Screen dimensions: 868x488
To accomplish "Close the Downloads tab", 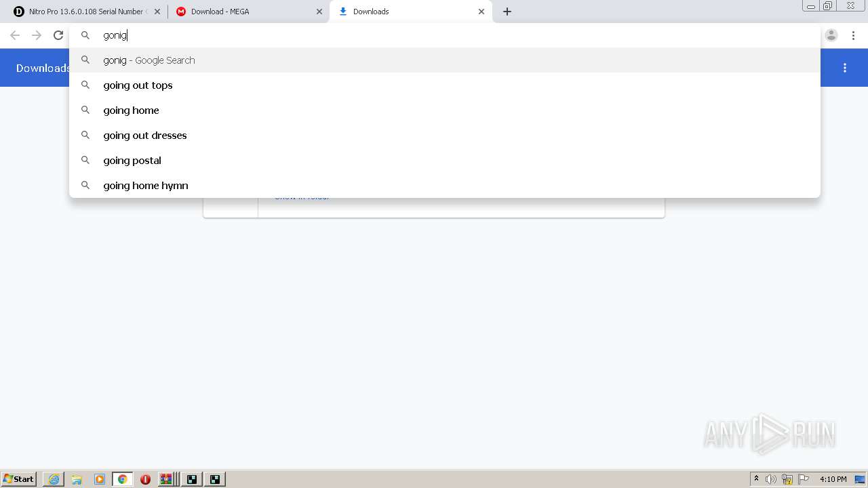I will tap(481, 12).
